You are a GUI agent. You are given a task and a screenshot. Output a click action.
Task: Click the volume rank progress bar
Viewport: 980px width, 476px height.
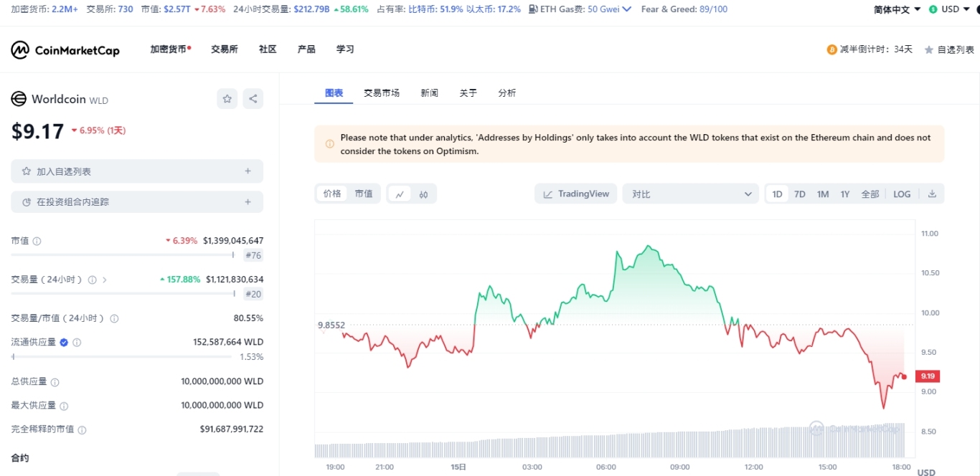[123, 293]
